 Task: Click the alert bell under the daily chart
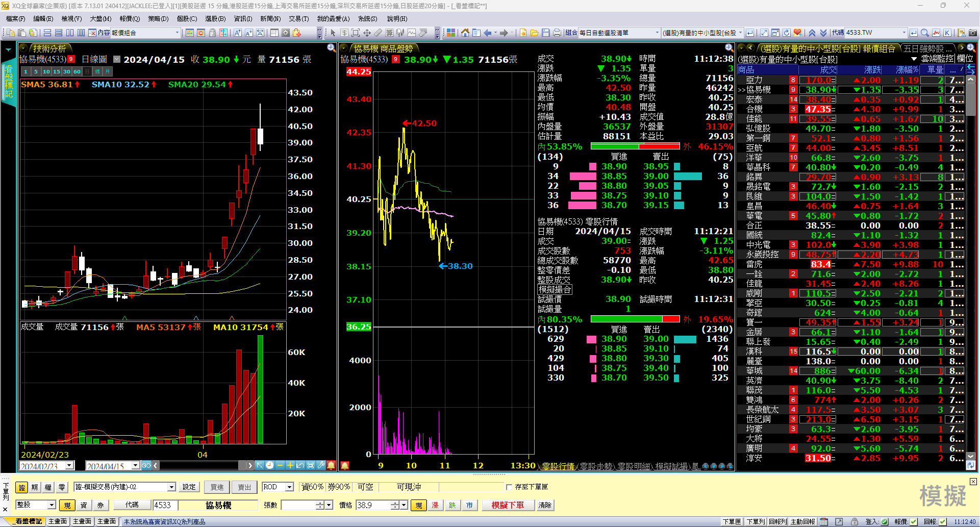point(331,465)
